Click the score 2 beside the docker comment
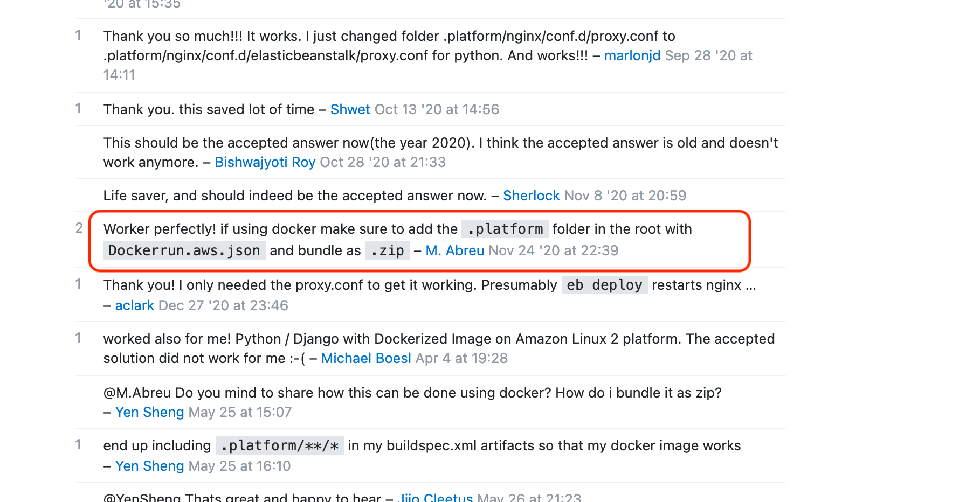Image resolution: width=980 pixels, height=502 pixels. pos(79,228)
